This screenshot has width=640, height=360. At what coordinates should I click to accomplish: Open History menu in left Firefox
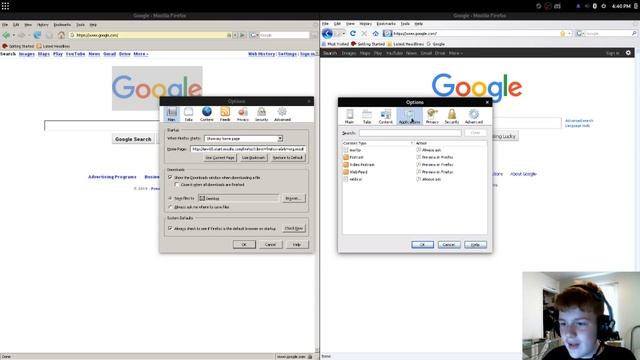42,24
